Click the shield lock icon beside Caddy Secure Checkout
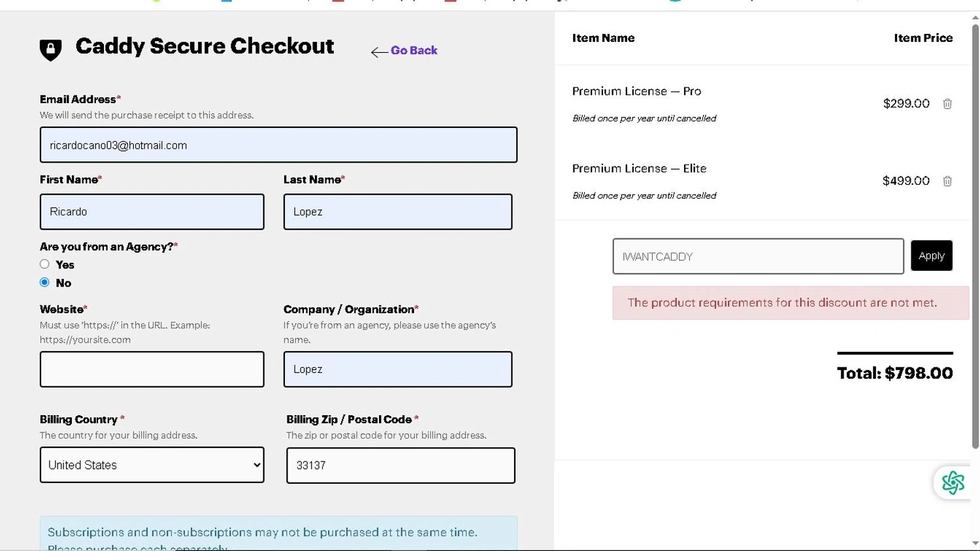980x551 pixels. pyautogui.click(x=50, y=50)
